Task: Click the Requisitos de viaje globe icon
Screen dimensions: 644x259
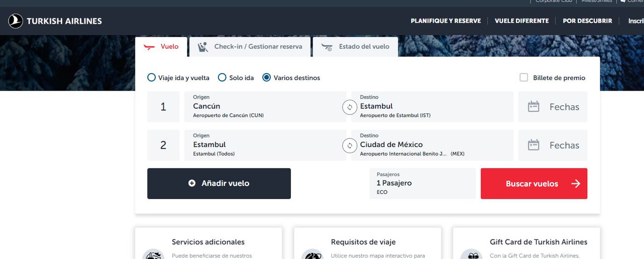Action: coord(312,254)
